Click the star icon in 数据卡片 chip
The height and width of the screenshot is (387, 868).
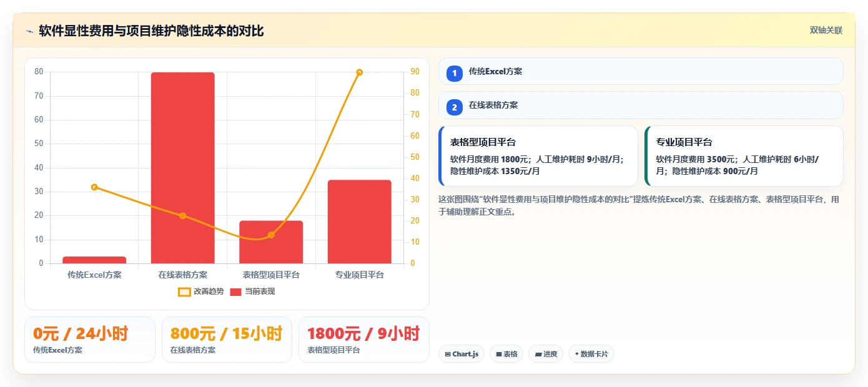point(576,354)
